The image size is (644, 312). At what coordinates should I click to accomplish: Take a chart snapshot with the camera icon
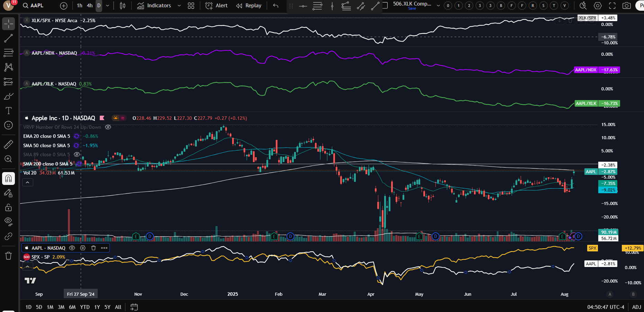pyautogui.click(x=626, y=6)
